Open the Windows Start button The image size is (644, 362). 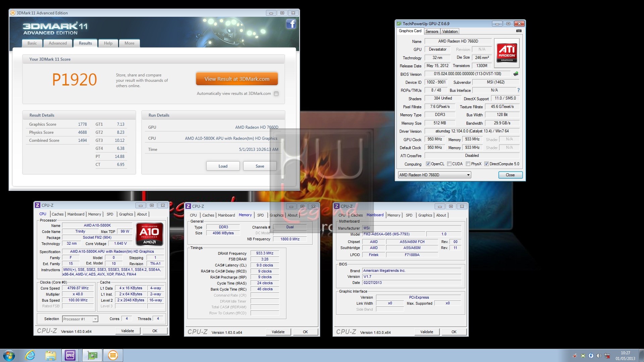coord(9,355)
